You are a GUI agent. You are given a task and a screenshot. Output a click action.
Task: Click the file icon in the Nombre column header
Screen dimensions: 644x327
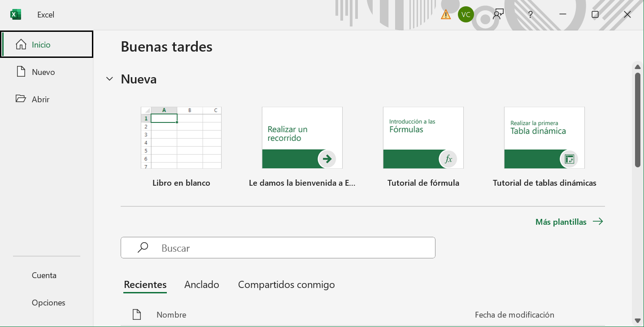click(137, 314)
